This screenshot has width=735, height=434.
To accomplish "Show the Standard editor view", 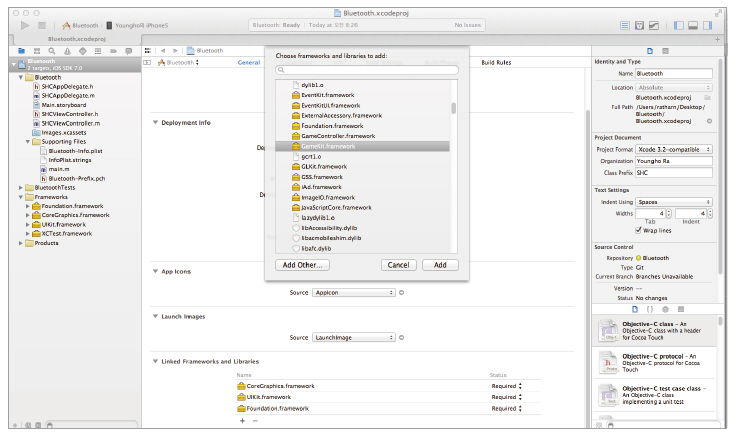I will (625, 24).
